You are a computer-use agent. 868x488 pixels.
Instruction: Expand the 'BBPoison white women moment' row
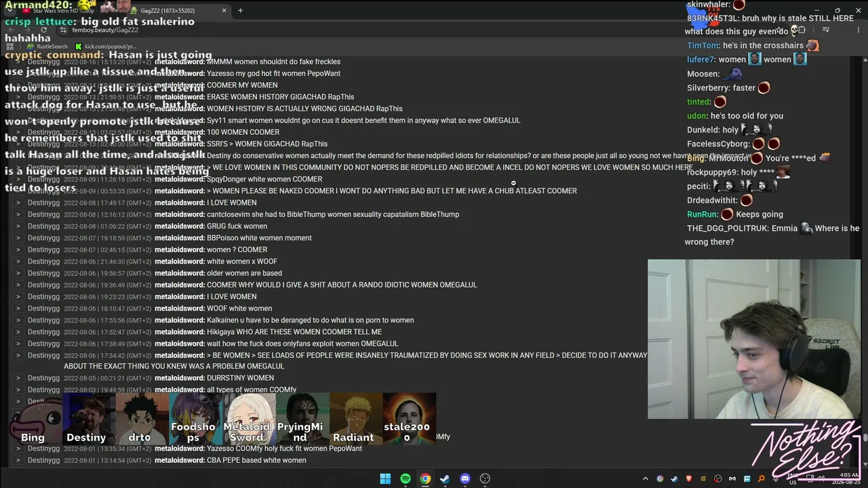pyautogui.click(x=18, y=238)
